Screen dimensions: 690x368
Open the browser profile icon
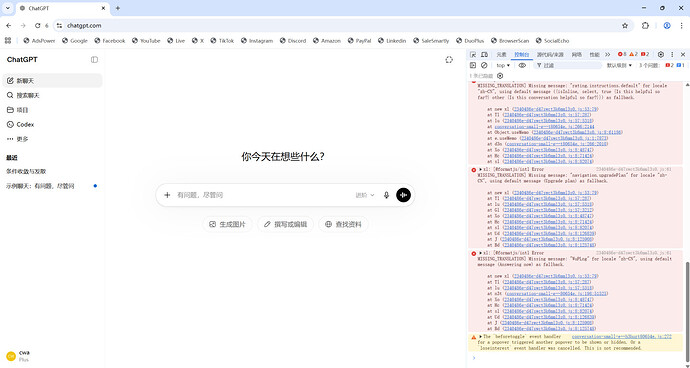pos(667,26)
